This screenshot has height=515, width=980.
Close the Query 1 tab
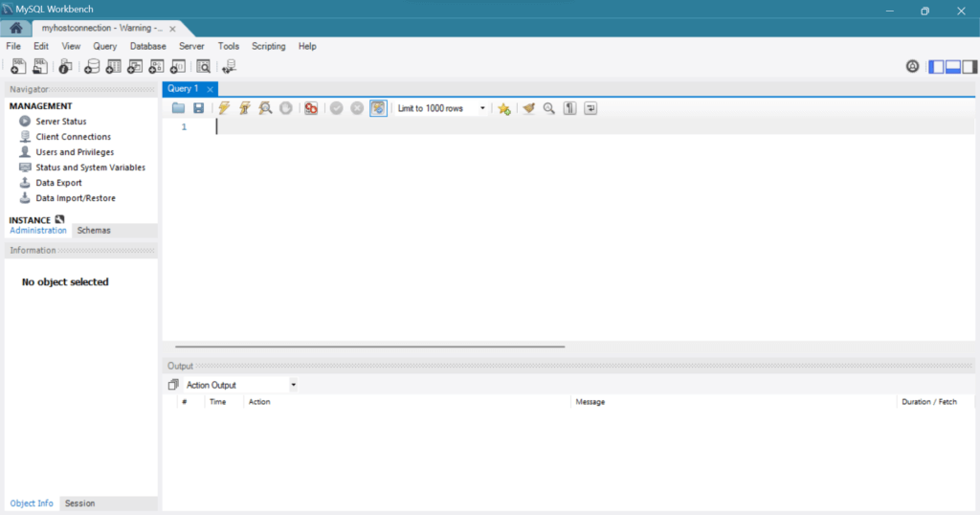(x=210, y=89)
